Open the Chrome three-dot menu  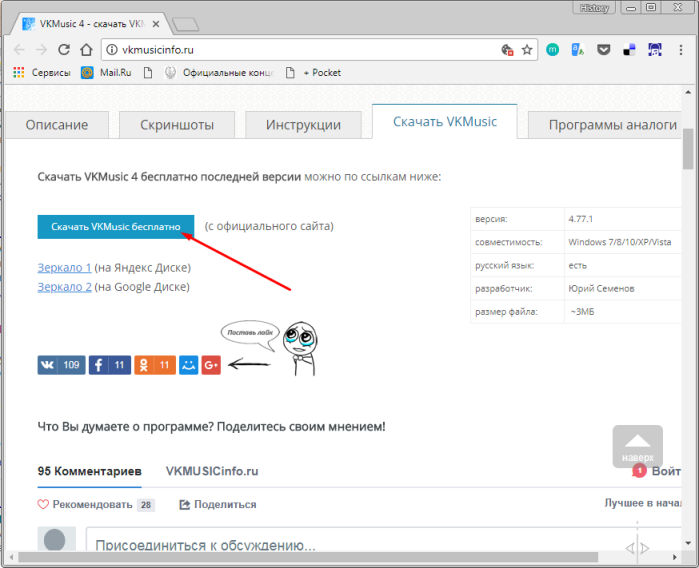(680, 49)
